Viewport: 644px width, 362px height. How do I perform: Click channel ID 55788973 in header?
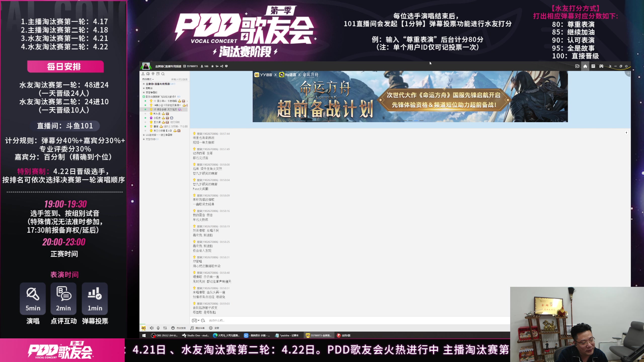[x=190, y=66]
